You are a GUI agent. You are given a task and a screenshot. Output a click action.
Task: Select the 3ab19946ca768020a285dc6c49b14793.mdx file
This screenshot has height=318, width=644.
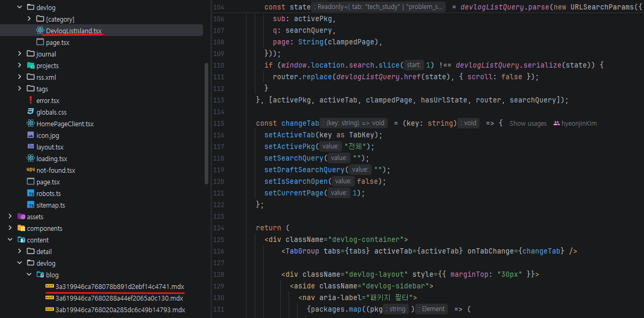point(120,310)
